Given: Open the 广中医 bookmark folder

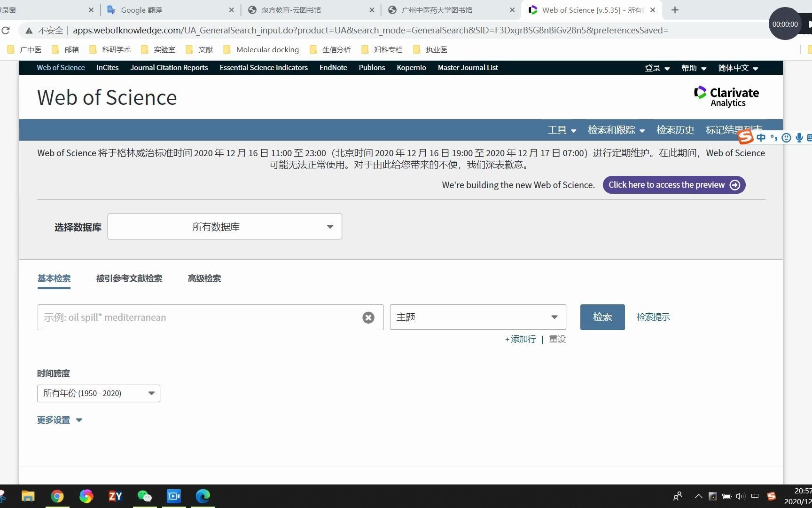Looking at the screenshot, I should 24,49.
